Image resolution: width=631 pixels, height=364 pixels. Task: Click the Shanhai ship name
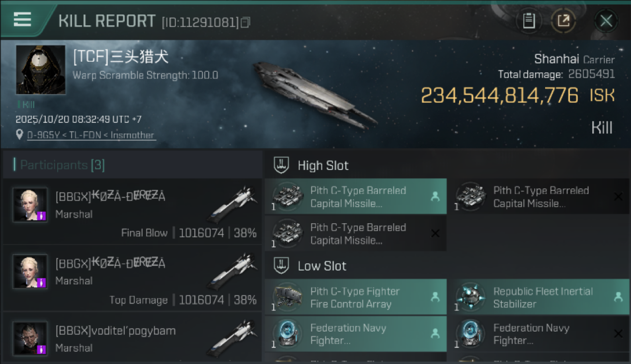(x=556, y=59)
